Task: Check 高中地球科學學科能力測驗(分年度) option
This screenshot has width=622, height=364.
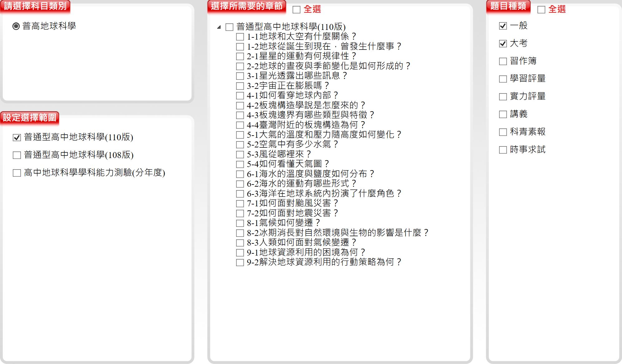Action: click(x=17, y=173)
